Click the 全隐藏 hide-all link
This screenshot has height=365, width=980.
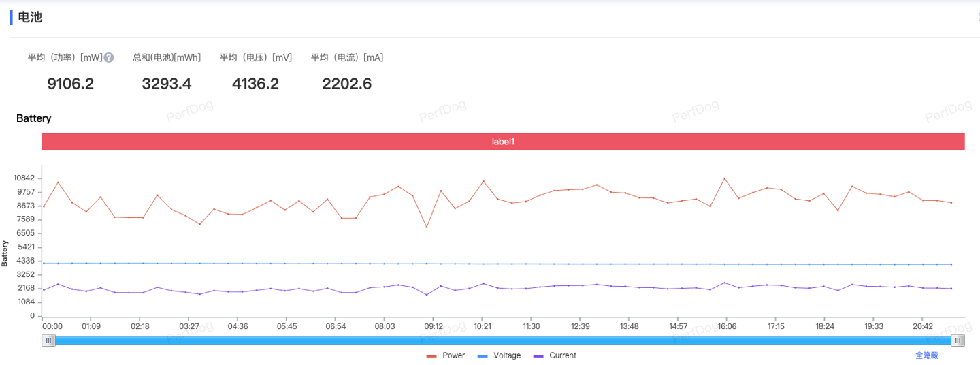pos(926,355)
